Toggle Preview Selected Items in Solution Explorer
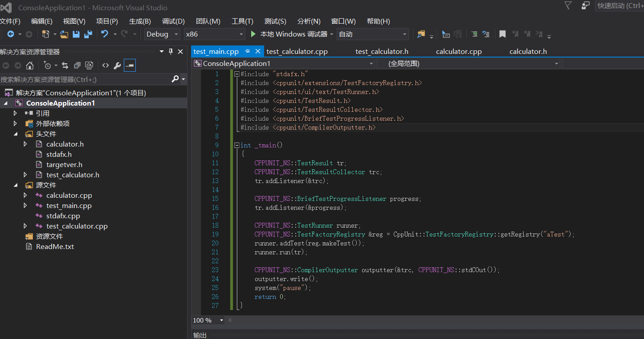Screen dimensions: 644x339 click(130, 65)
